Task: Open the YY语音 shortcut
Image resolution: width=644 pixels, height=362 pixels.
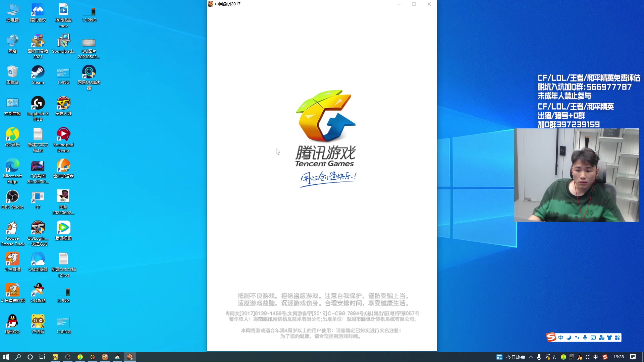Action: point(38,324)
